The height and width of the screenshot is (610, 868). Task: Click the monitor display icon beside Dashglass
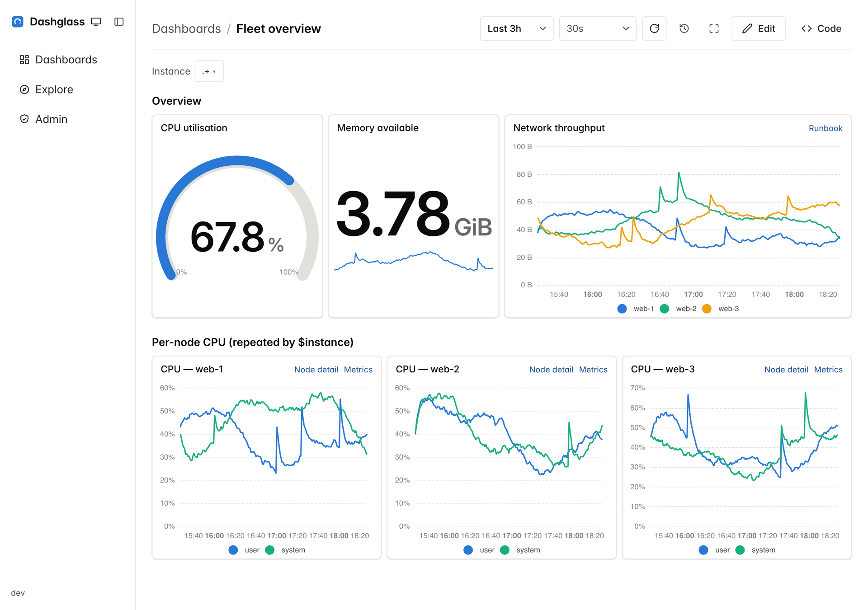click(x=96, y=22)
